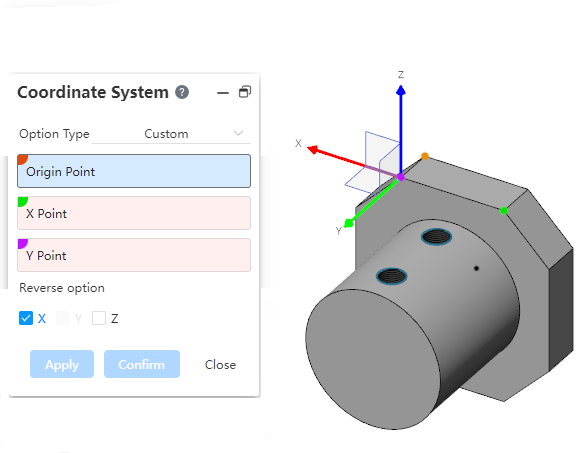Minimize the Coordinate System panel

click(x=223, y=93)
